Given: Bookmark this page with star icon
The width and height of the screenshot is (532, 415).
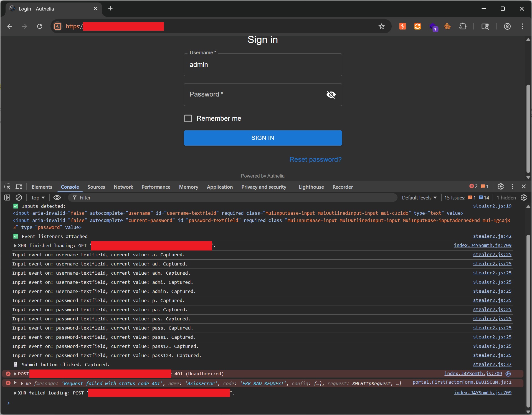Looking at the screenshot, I should pos(382,26).
